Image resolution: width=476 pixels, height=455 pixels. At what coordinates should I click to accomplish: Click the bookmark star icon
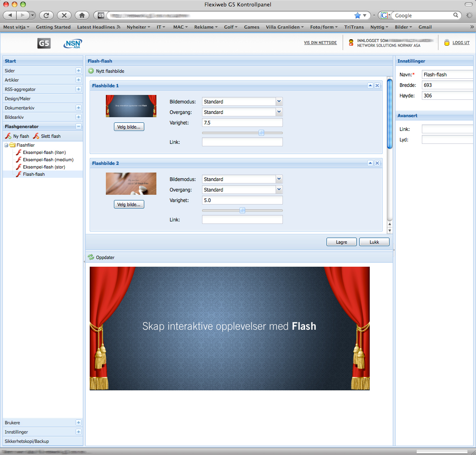click(357, 15)
